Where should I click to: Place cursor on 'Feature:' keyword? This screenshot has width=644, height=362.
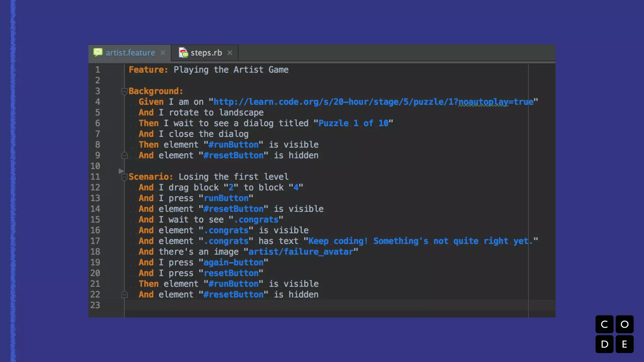pos(148,70)
